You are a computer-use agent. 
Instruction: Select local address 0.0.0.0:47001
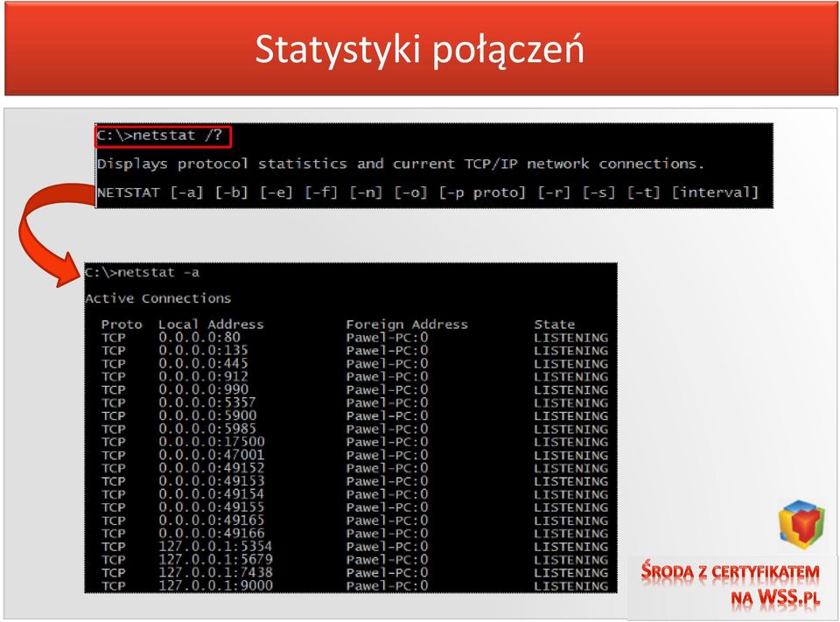point(212,455)
